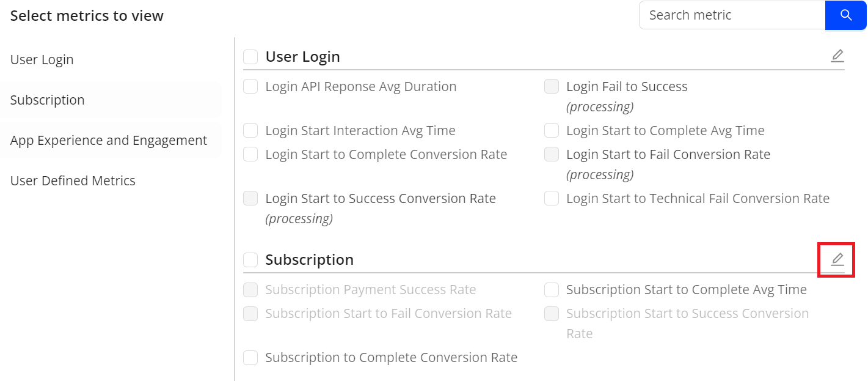Select Login Start to Complete Avg Time checkbox
Viewport: 868px width, 381px height.
click(552, 131)
